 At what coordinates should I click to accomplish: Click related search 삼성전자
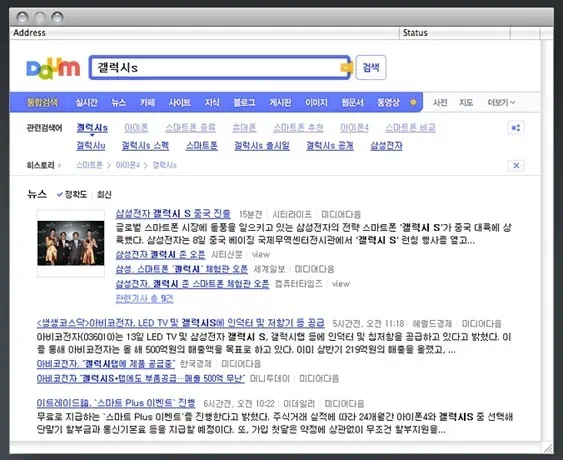tap(386, 146)
